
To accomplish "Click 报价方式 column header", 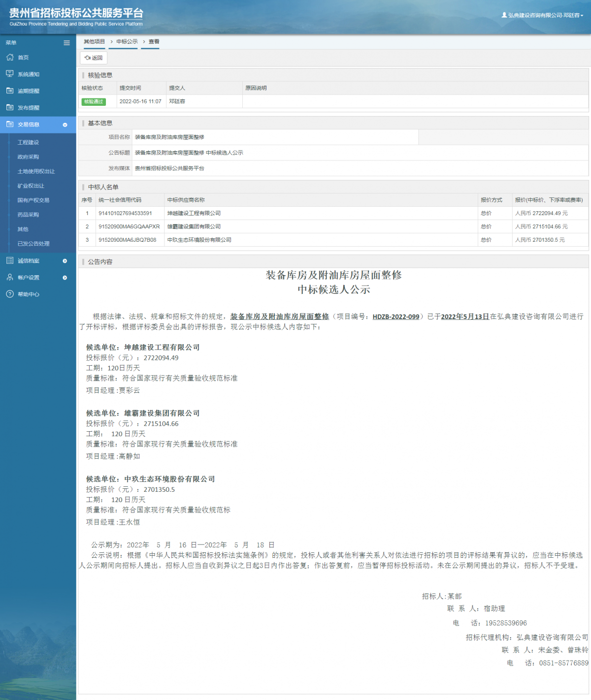I will (492, 200).
